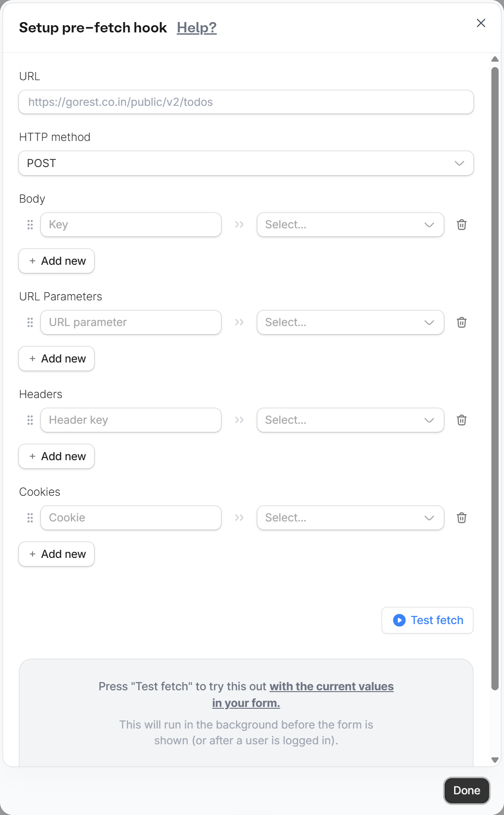The image size is (504, 815).
Task: Click URL parameter row drag handle
Action: (x=30, y=322)
